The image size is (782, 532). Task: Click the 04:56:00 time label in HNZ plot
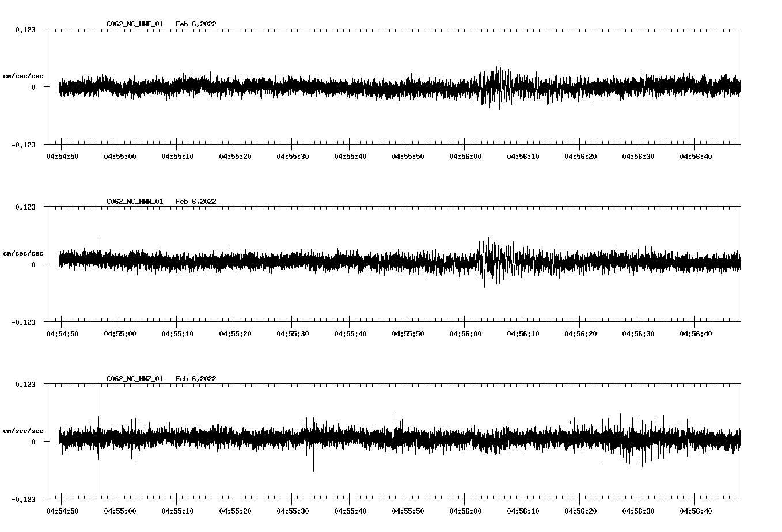pyautogui.click(x=465, y=511)
